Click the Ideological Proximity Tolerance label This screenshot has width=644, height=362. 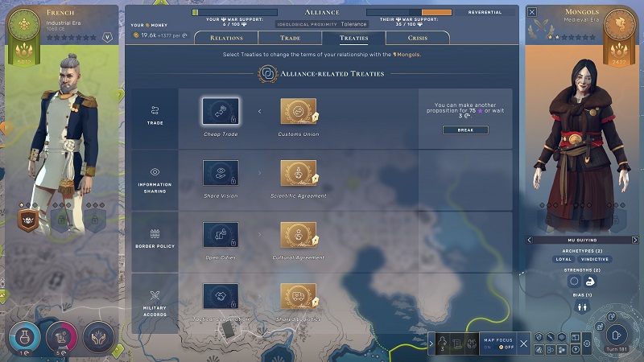point(321,24)
